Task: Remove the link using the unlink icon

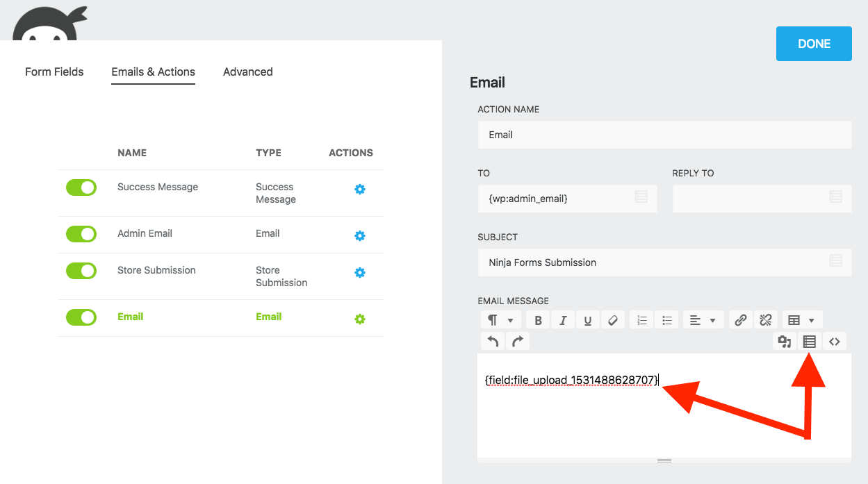Action: [x=765, y=319]
